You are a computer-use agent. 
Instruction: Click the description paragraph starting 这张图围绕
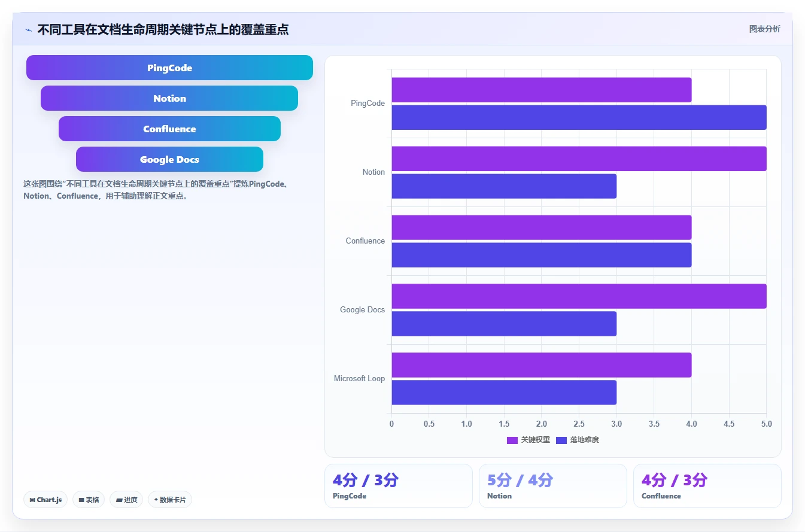click(156, 190)
